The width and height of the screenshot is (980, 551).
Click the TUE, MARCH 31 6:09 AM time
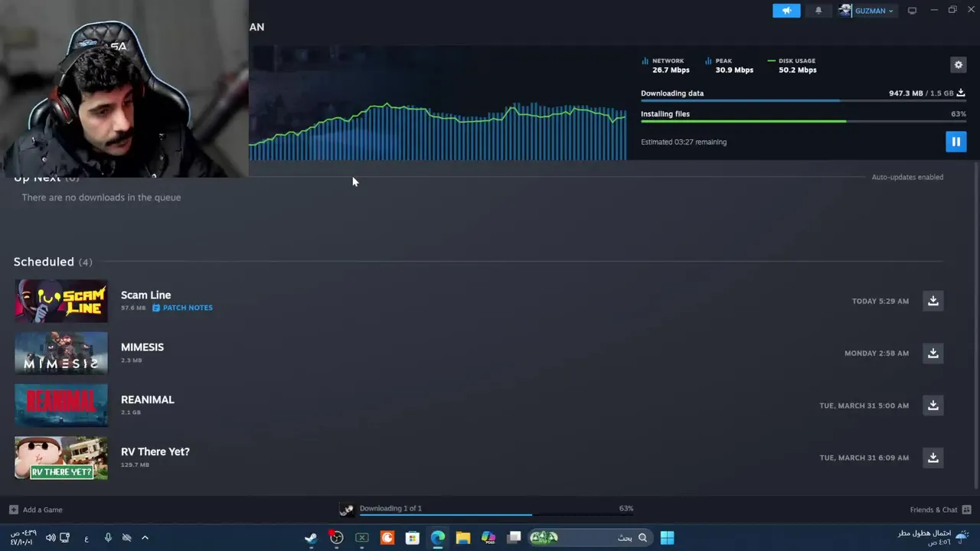click(864, 458)
